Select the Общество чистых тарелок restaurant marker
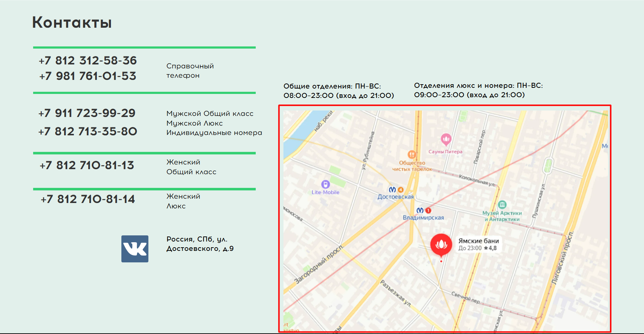Screen dimensions: 644x334 pyautogui.click(x=412, y=155)
